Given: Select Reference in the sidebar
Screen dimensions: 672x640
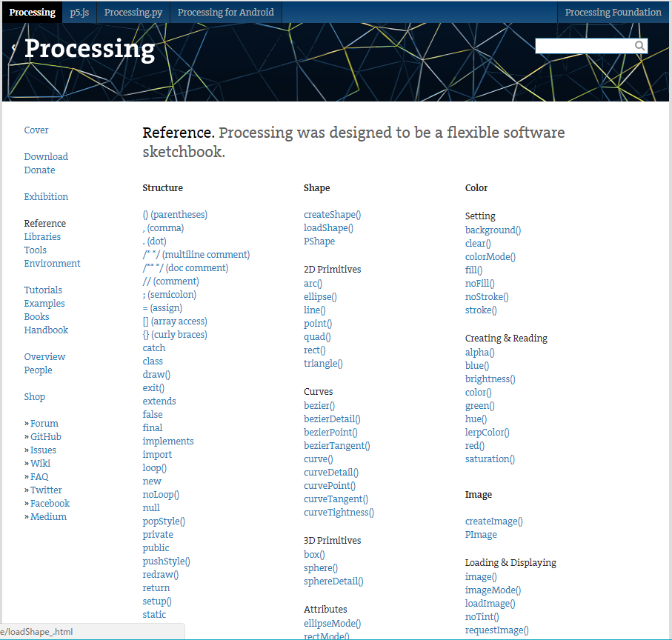Looking at the screenshot, I should [45, 223].
